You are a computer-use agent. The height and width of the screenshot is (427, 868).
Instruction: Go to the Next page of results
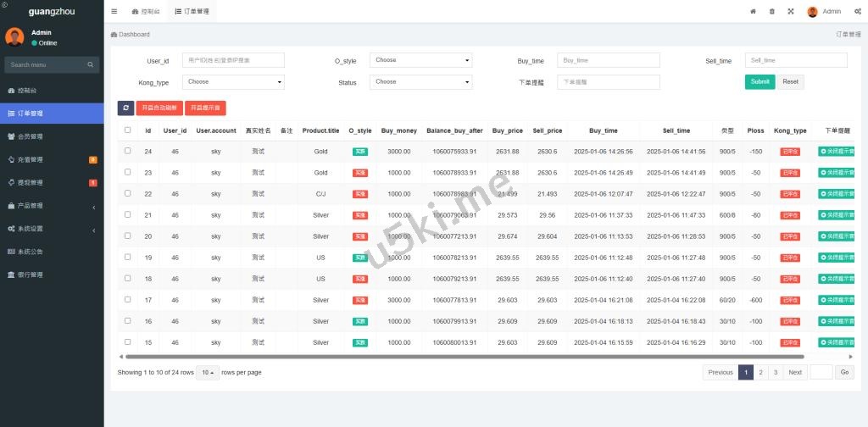(x=794, y=373)
